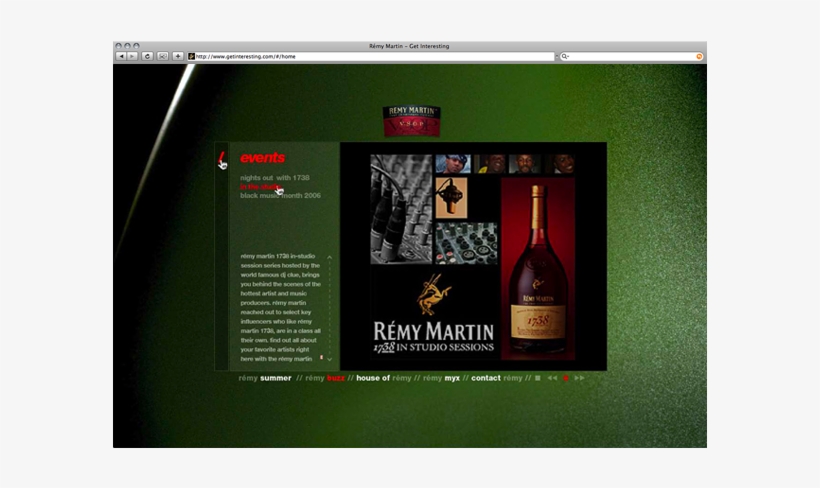This screenshot has width=820, height=488.
Task: Click the scroll down arrow of the description text
Action: click(x=329, y=359)
